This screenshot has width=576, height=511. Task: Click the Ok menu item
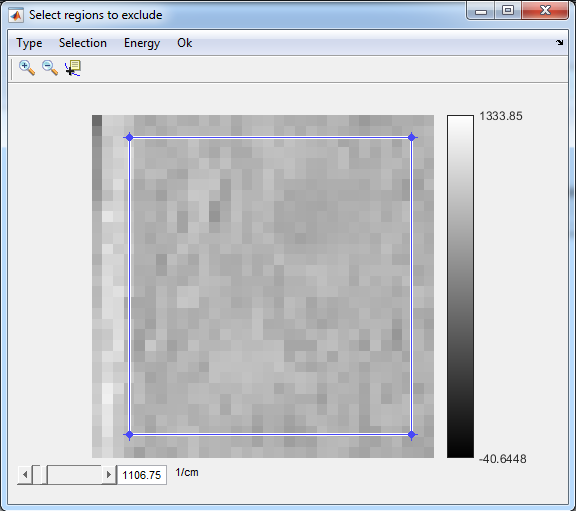coord(184,43)
